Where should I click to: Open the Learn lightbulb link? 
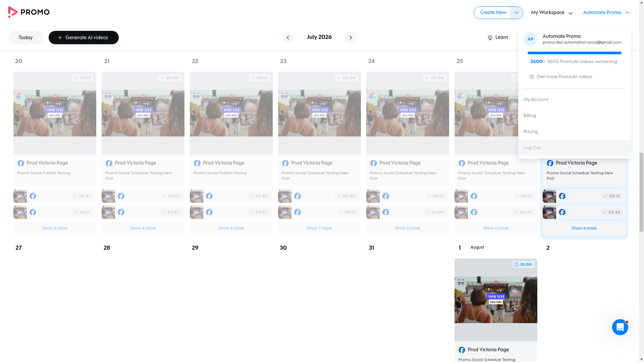click(497, 38)
